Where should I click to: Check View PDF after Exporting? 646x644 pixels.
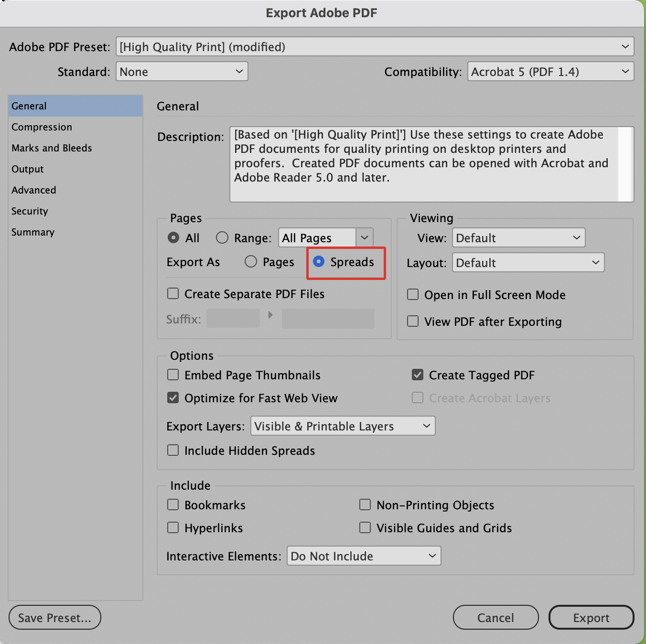(x=412, y=321)
